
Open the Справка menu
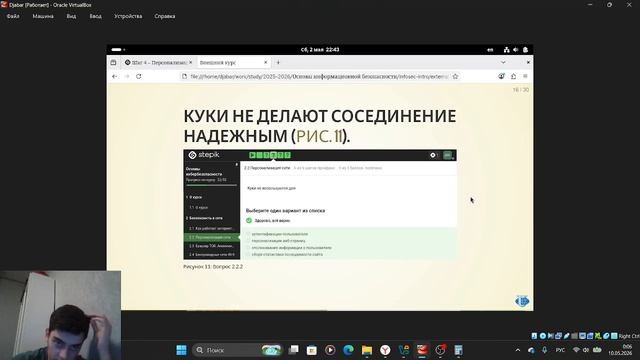[x=165, y=16]
